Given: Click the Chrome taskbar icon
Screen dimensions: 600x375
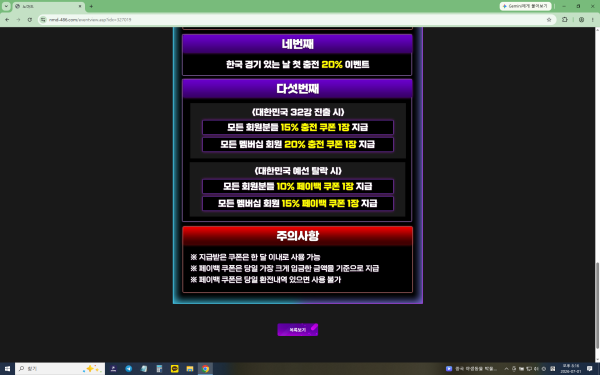Looking at the screenshot, I should (205, 368).
